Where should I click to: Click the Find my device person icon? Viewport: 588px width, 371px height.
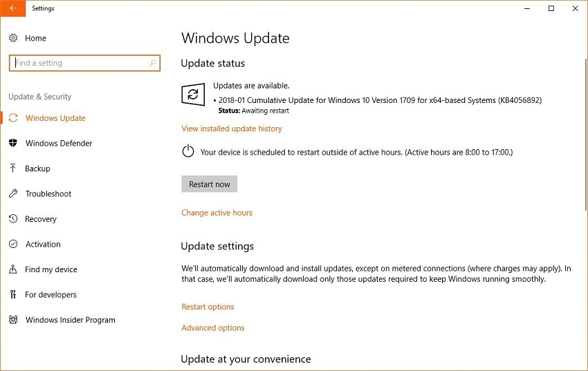(x=13, y=269)
